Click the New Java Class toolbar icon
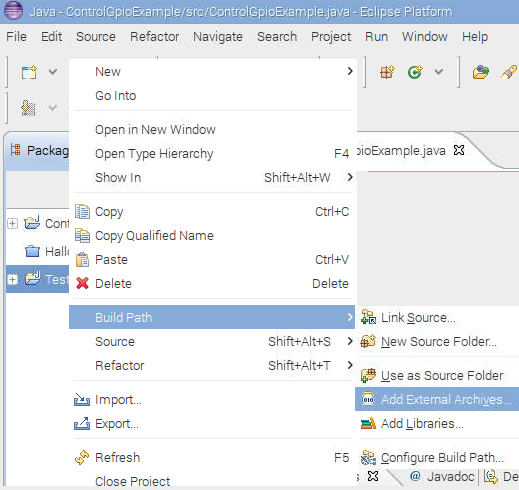519x490 pixels. (x=415, y=72)
